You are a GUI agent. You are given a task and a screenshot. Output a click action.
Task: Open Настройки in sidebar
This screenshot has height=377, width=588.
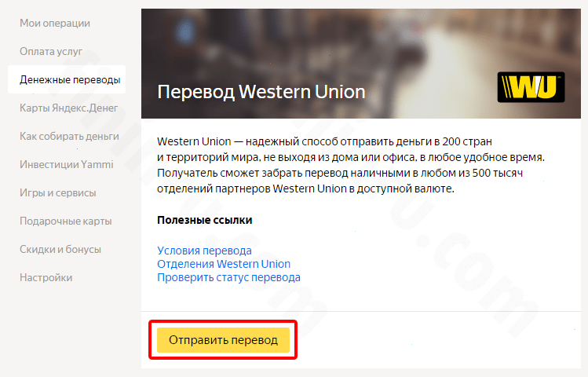point(46,277)
